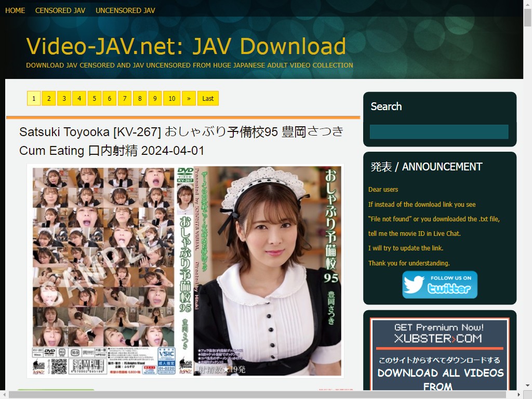
Task: Go to pagination page 9
Action: pos(155,98)
